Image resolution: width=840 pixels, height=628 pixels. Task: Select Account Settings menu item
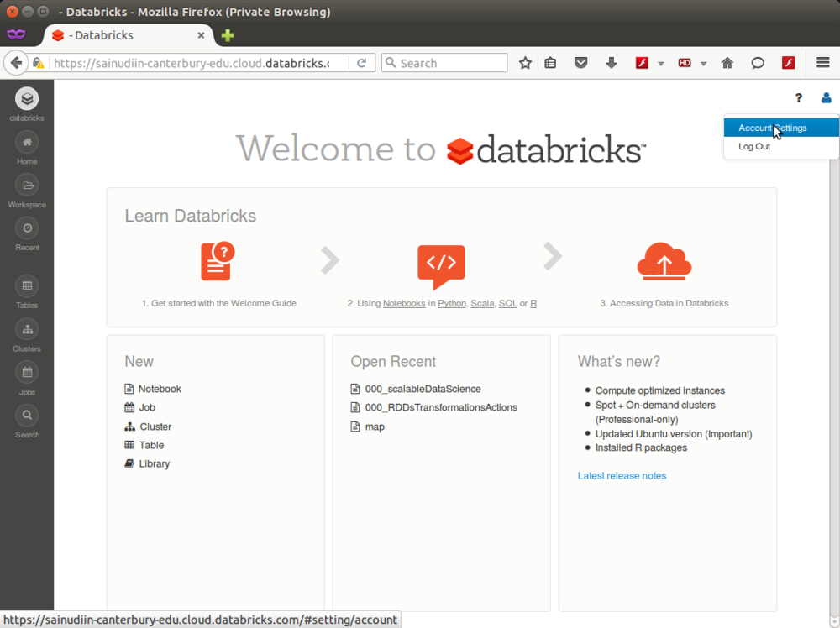click(x=781, y=128)
